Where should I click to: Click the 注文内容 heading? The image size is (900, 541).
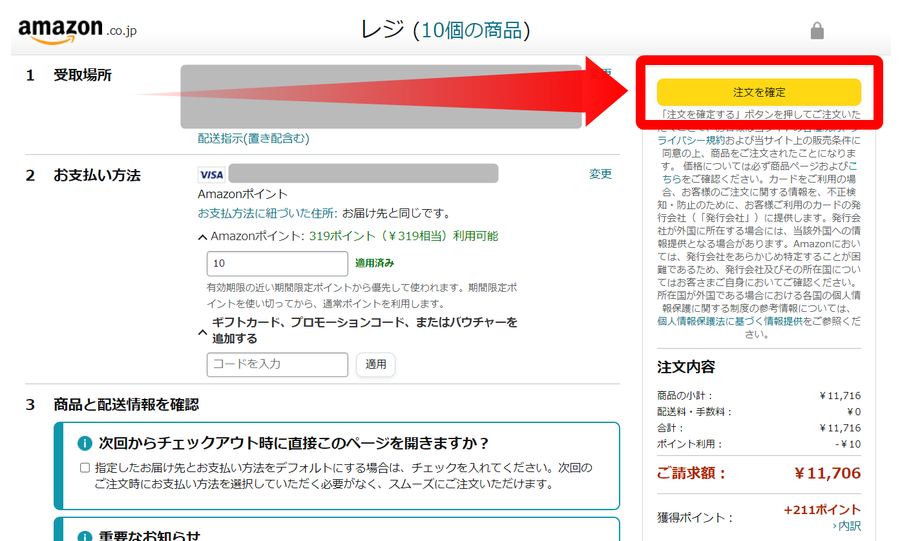point(686,367)
